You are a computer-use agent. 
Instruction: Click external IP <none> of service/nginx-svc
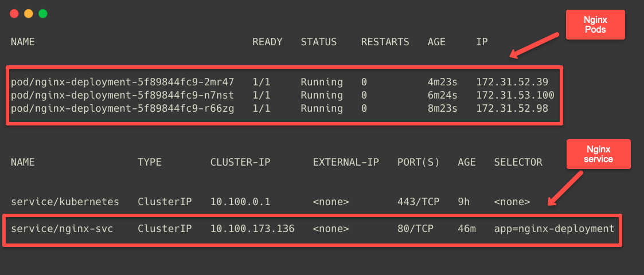point(331,229)
